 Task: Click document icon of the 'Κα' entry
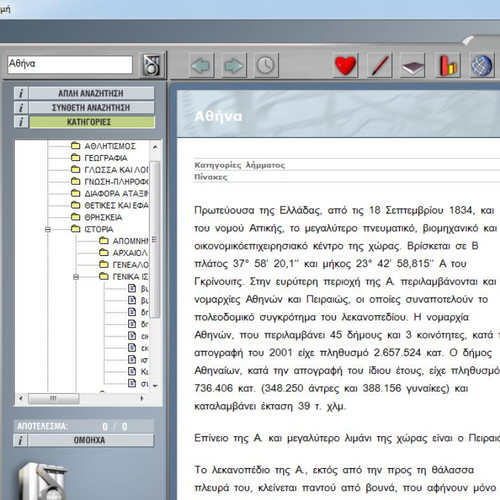pyautogui.click(x=132, y=371)
